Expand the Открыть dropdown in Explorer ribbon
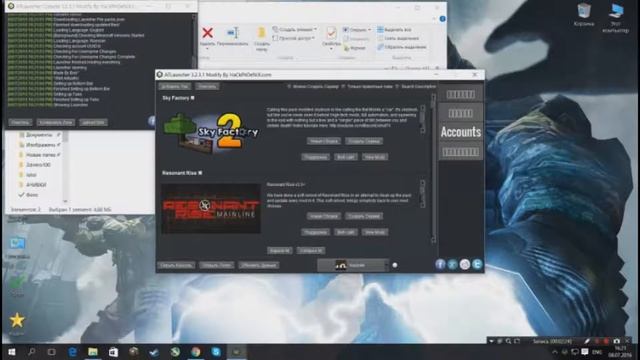Image resolution: width=640 pixels, height=360 pixels. click(x=369, y=30)
